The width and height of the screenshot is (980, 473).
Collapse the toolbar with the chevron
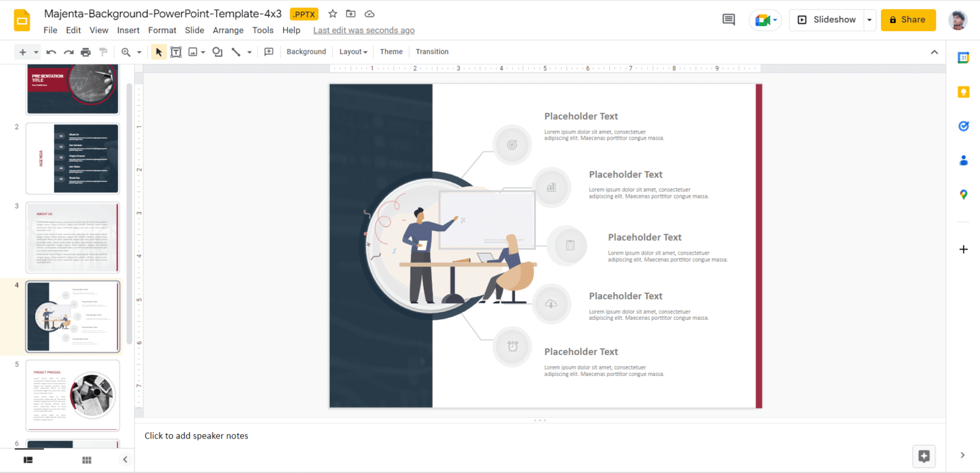point(934,52)
